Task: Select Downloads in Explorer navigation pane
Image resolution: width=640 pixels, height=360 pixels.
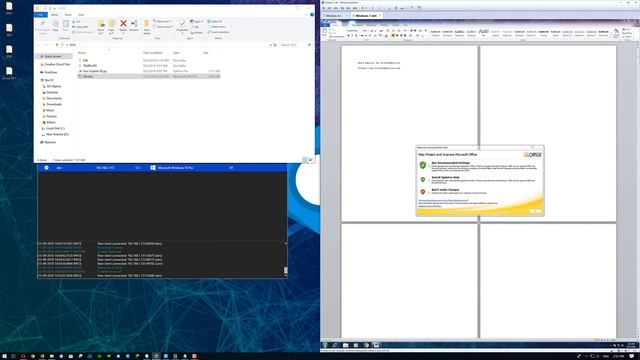Action: 52,104
